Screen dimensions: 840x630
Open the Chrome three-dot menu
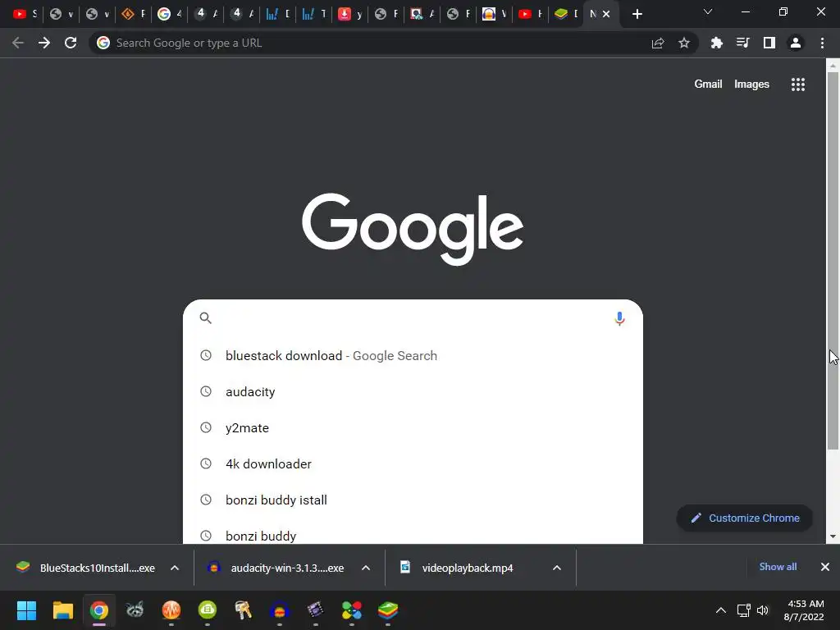822,43
